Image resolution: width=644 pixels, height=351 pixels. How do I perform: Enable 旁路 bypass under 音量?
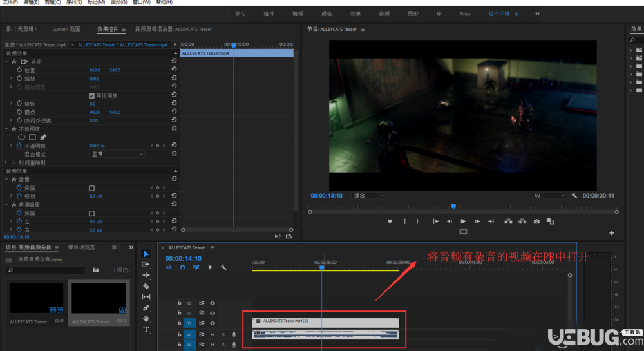[91, 188]
